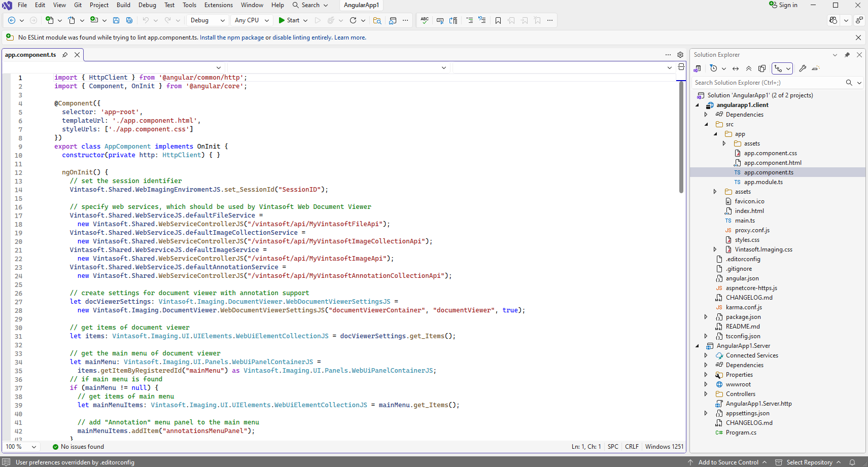
Task: Toggle pin on app.component.ts tab
Action: click(x=65, y=55)
